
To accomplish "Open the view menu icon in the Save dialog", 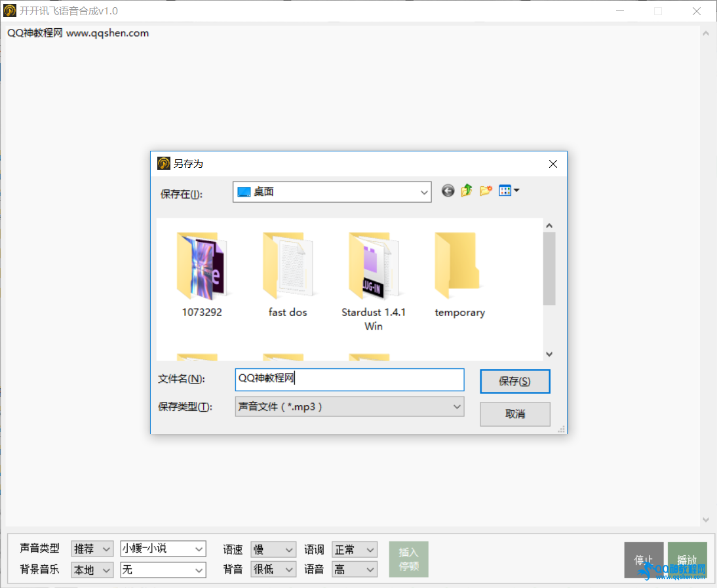I will (509, 190).
